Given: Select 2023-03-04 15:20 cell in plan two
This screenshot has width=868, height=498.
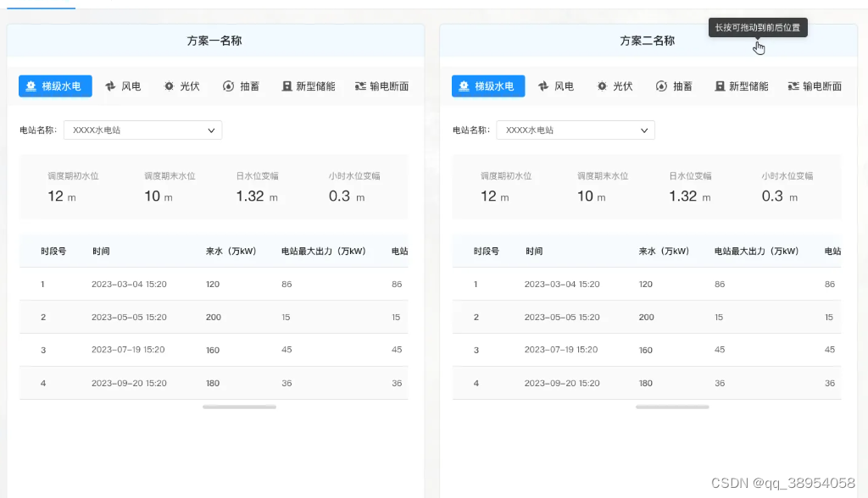Looking at the screenshot, I should coord(562,284).
